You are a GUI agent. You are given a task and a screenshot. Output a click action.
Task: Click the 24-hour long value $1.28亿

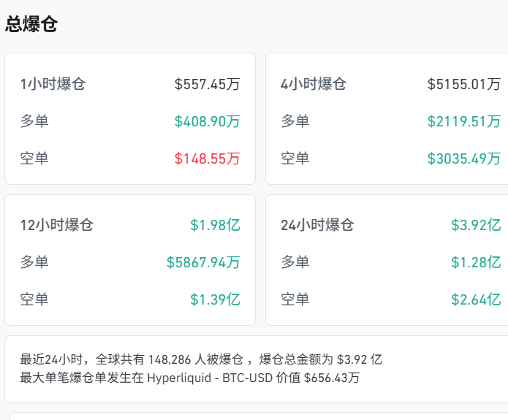[x=476, y=262]
